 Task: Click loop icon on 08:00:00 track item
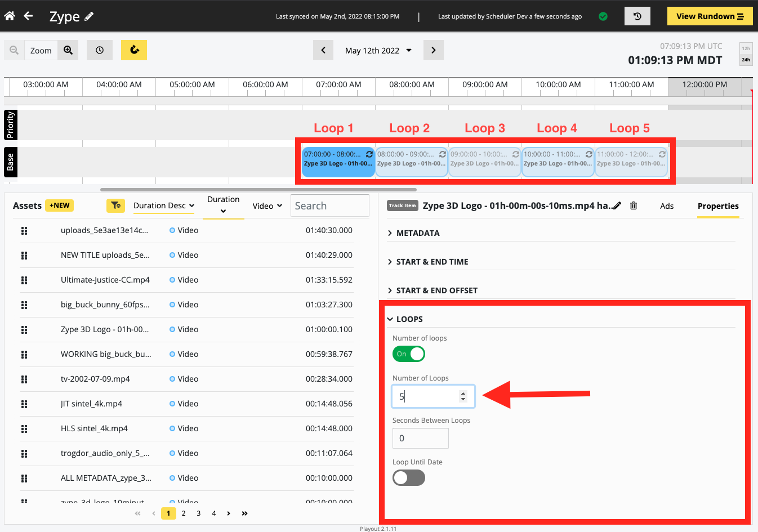pyautogui.click(x=443, y=154)
